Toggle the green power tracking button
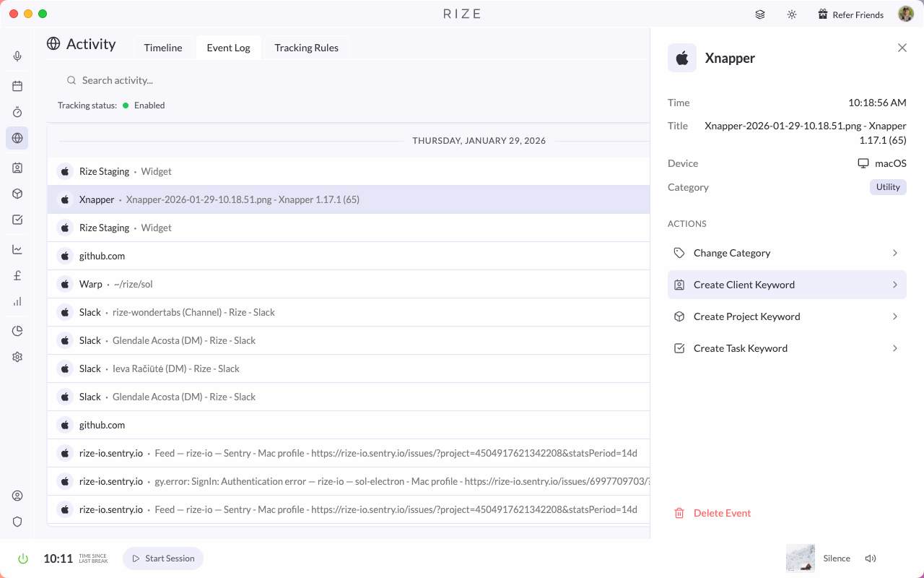This screenshot has width=924, height=578. 23,558
